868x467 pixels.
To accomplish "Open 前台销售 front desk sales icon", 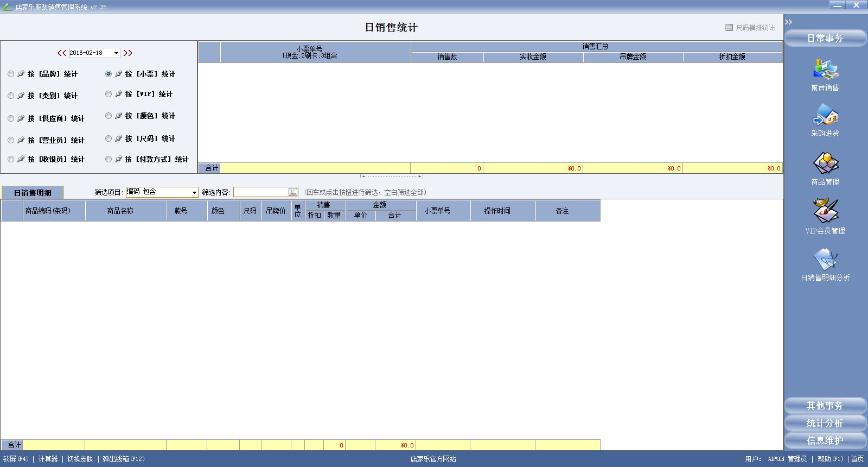I will [x=825, y=70].
